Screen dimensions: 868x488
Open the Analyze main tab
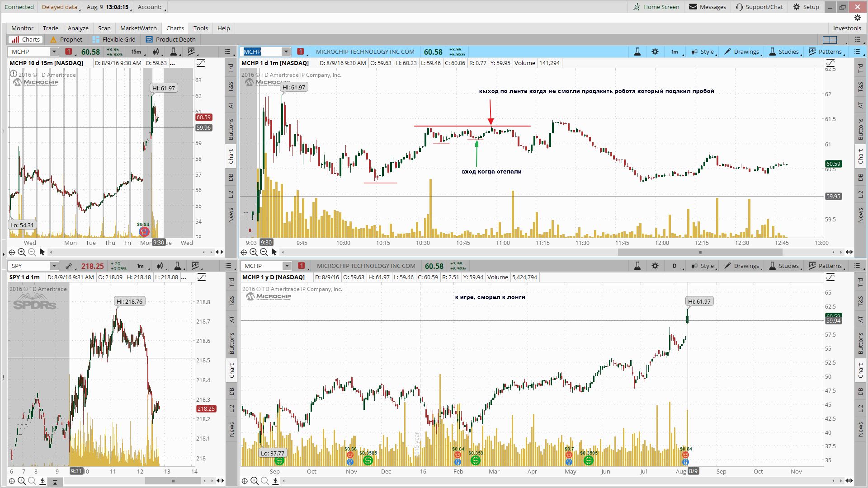click(78, 28)
